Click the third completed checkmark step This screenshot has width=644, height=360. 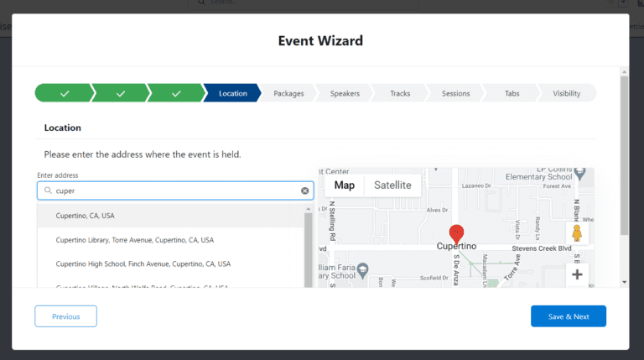(x=176, y=93)
